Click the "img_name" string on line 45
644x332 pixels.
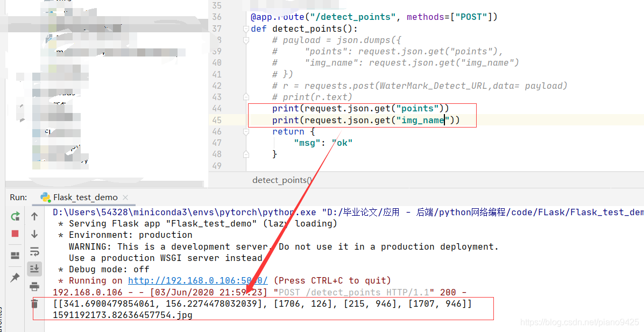(x=422, y=120)
